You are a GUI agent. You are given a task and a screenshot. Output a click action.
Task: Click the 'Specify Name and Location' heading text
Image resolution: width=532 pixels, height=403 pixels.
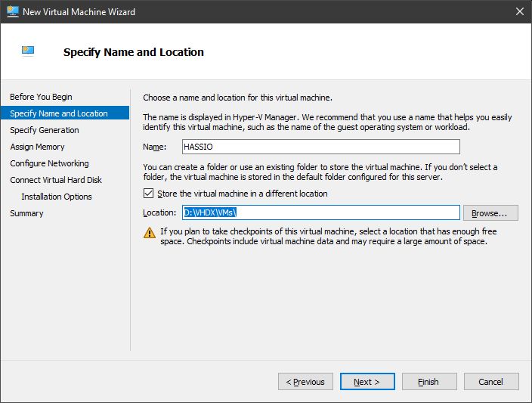(134, 52)
